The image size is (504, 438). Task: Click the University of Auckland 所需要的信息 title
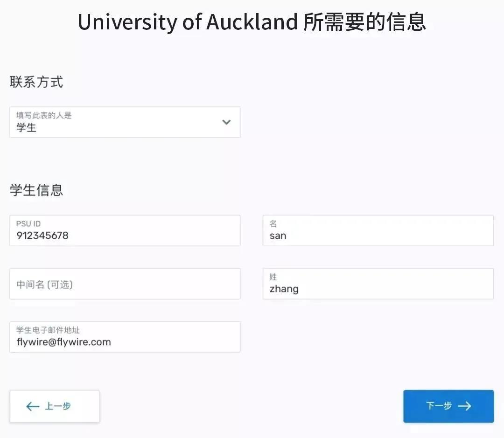coord(252,22)
